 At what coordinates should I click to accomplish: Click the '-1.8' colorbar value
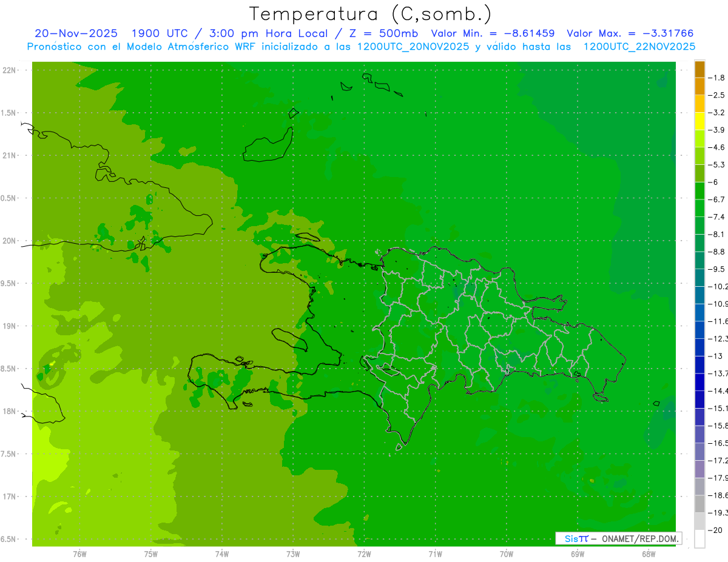click(x=717, y=78)
